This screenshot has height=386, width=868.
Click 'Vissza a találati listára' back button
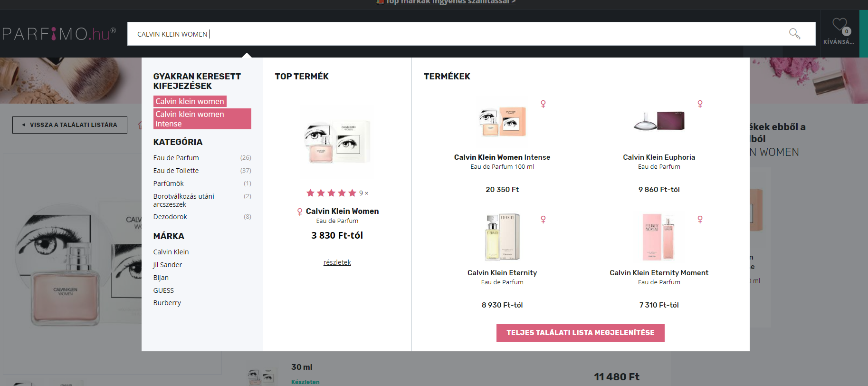pyautogui.click(x=70, y=125)
